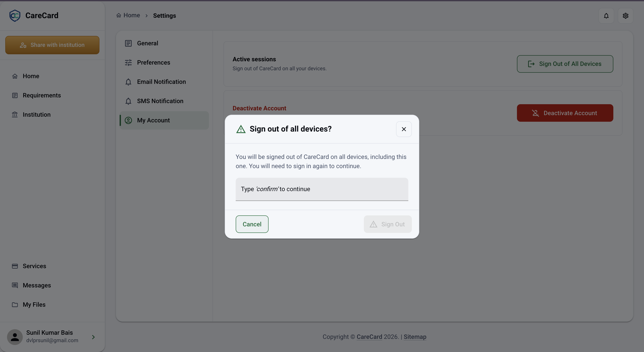Image resolution: width=644 pixels, height=352 pixels.
Task: Click the General settings list icon
Action: [128, 43]
